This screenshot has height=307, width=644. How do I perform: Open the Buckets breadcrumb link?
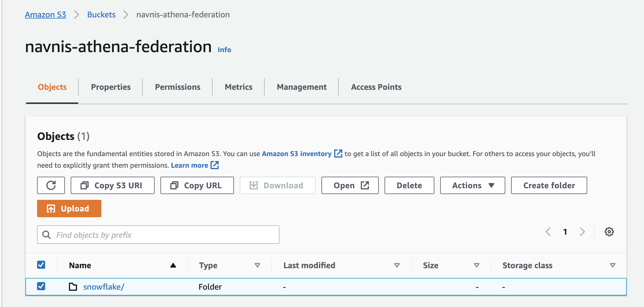[x=101, y=14]
